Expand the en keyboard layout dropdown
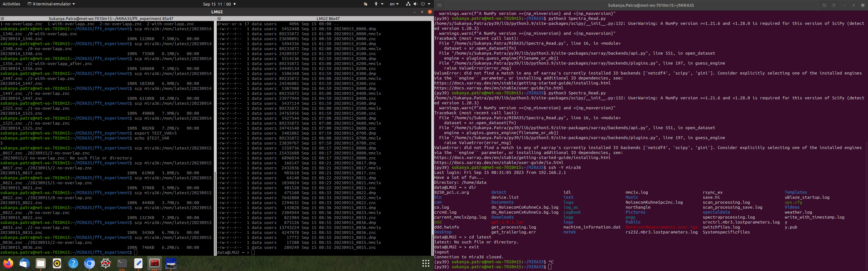The image size is (868, 271). point(394,4)
